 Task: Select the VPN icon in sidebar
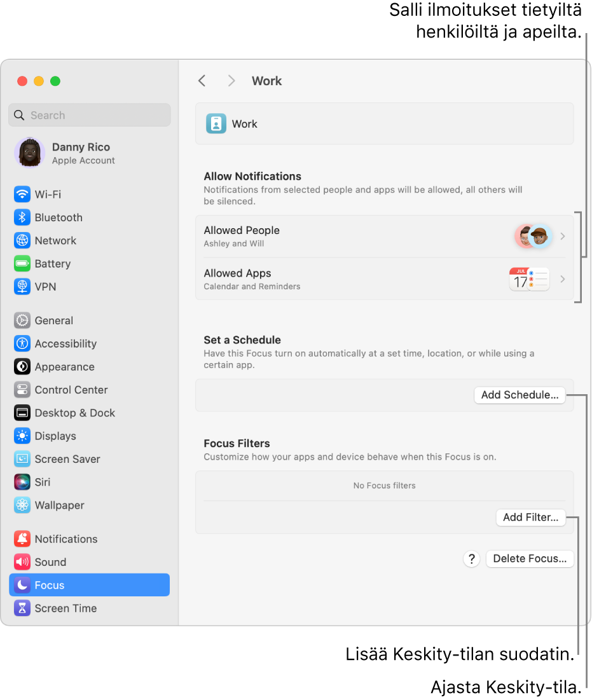point(22,287)
